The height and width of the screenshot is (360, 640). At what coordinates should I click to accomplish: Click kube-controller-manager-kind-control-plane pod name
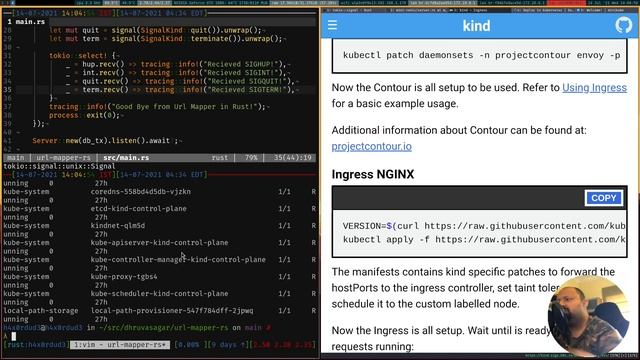[178, 260]
